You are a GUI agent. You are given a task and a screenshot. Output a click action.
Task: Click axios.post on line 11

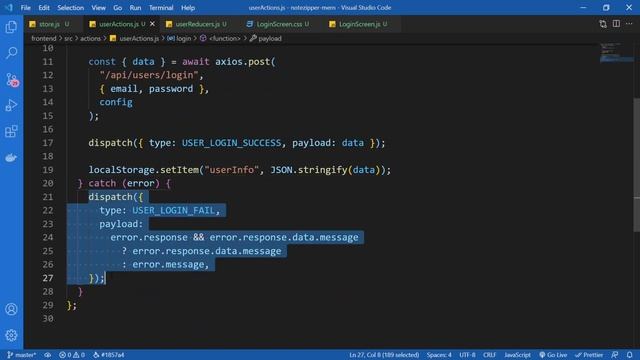[242, 62]
